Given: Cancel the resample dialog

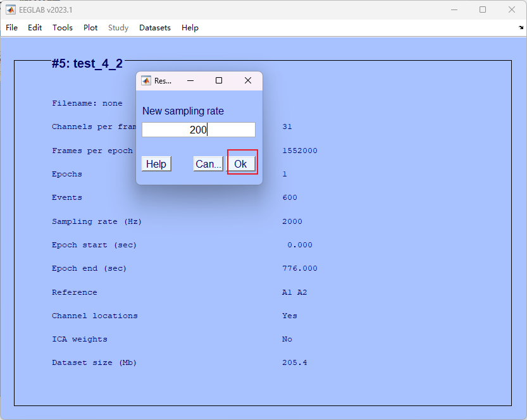Looking at the screenshot, I should (208, 164).
